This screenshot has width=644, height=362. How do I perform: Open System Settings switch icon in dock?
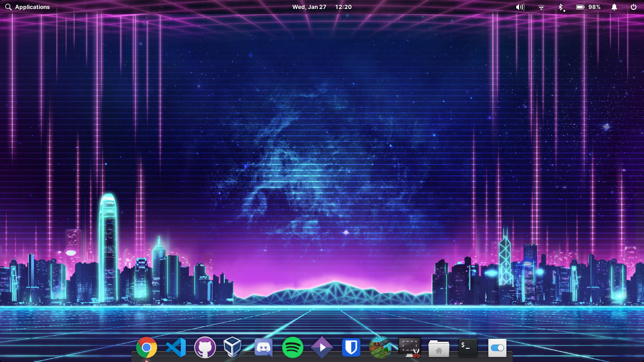[497, 348]
